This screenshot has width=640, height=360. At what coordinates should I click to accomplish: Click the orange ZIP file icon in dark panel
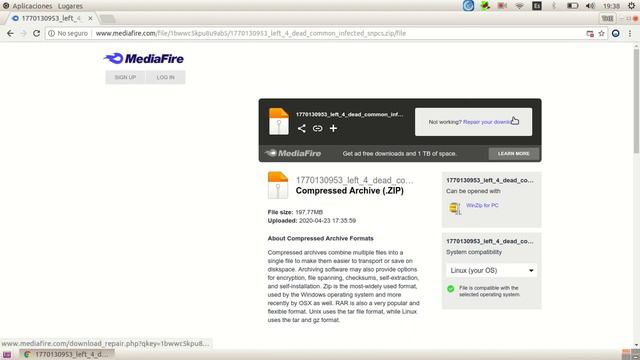(278, 121)
